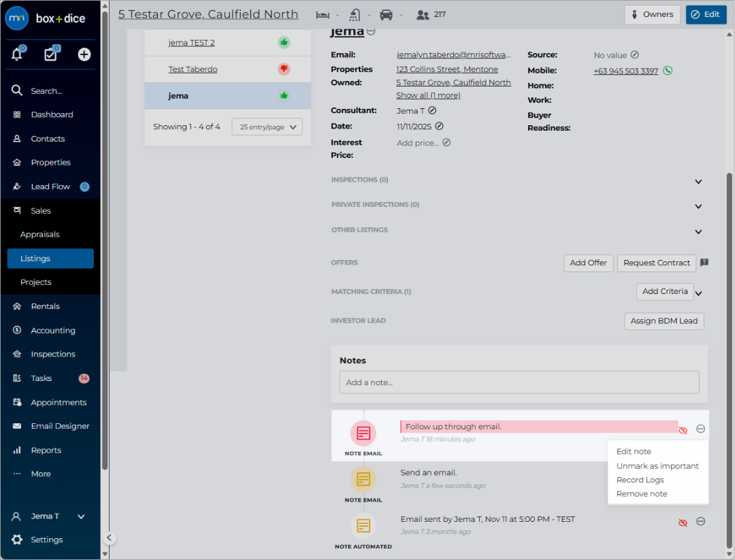Toggle thumbs-down status for Test Taberdo
This screenshot has height=560, width=735.
pos(284,69)
